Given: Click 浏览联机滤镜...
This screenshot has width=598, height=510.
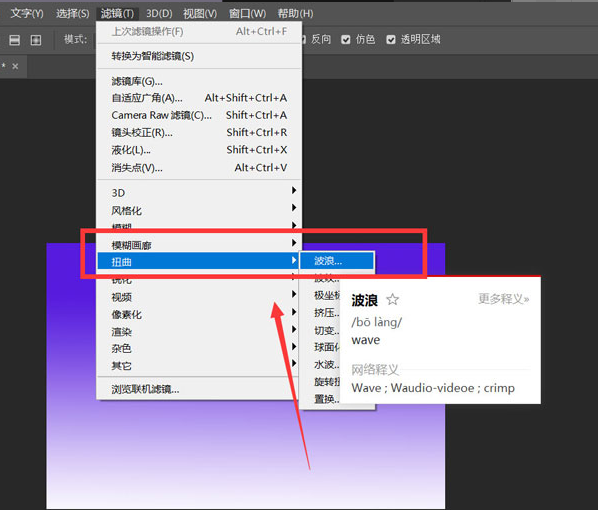Looking at the screenshot, I should (x=199, y=389).
